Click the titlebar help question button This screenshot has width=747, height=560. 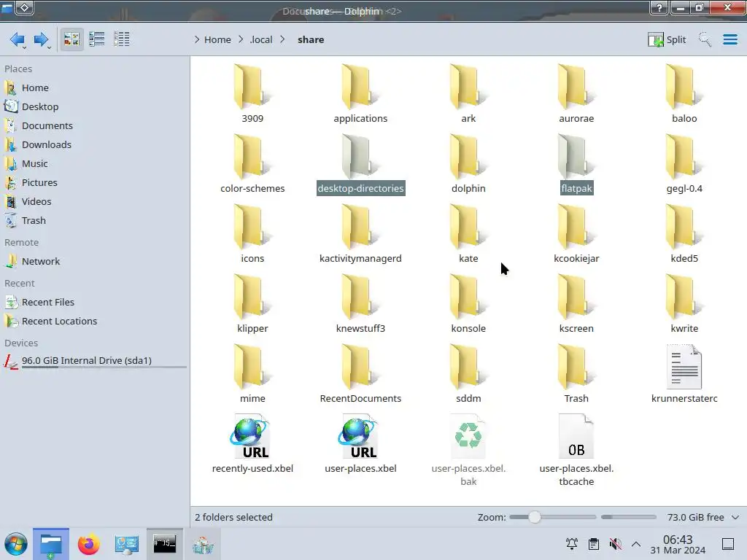[659, 7]
